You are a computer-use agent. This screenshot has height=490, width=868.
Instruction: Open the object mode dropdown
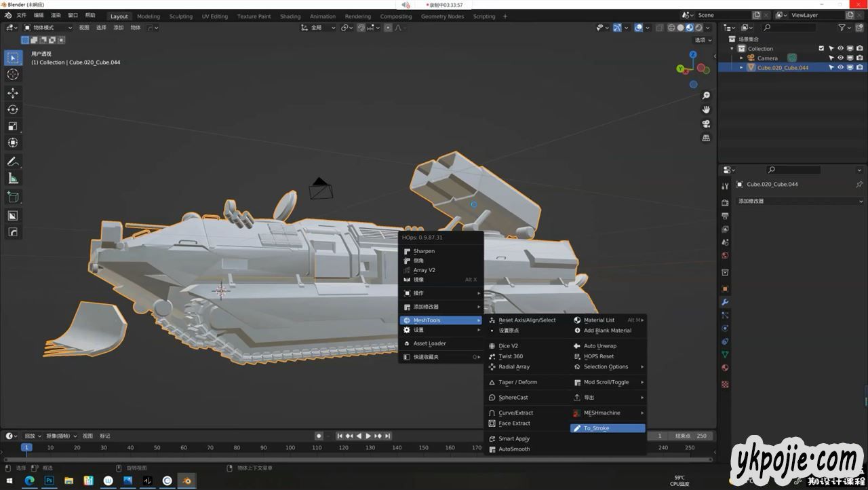pyautogui.click(x=48, y=28)
